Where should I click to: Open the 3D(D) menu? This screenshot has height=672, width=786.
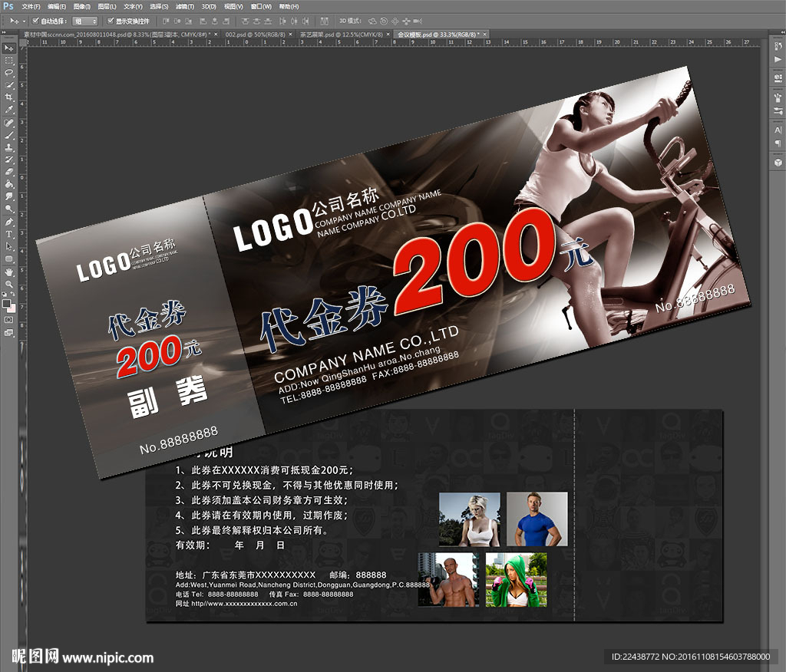click(209, 6)
